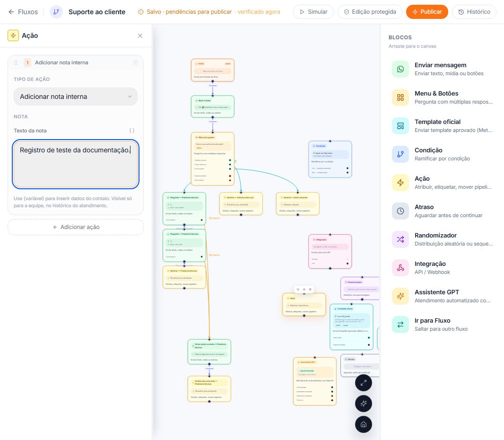Pick the Template oficial block
The width and height of the screenshot is (504, 440).
pyautogui.click(x=442, y=126)
